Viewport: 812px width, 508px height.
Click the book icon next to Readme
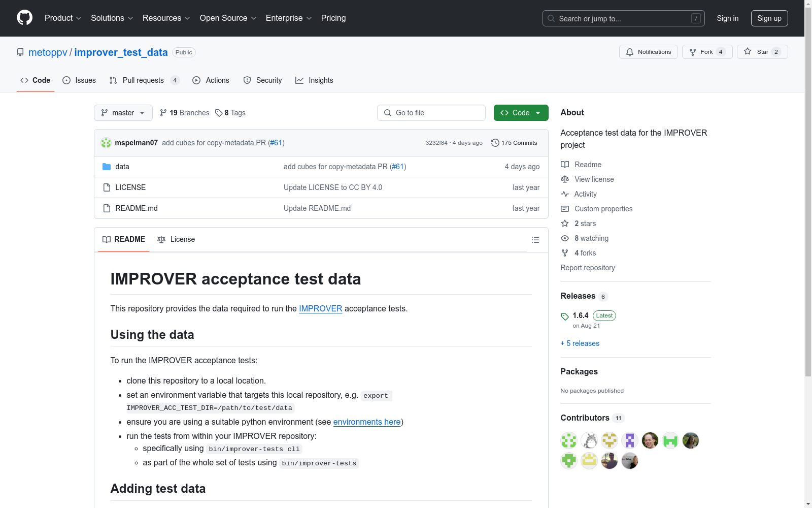[565, 165]
